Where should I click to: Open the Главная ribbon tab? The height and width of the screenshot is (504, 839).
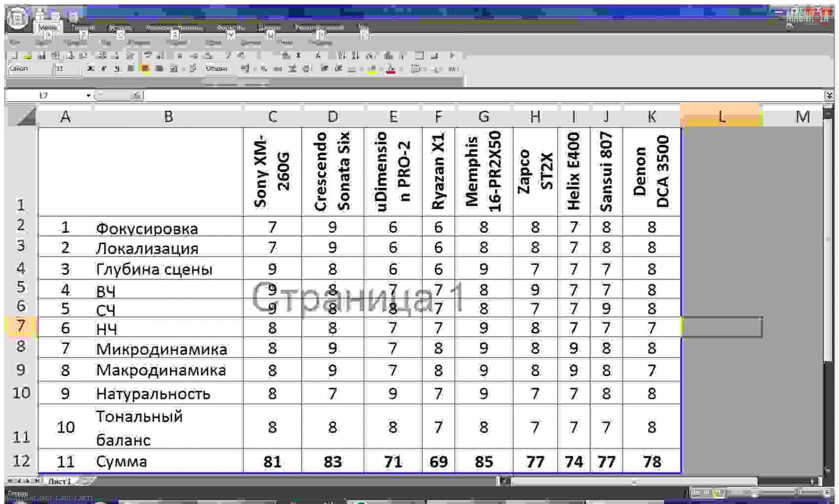(x=83, y=27)
